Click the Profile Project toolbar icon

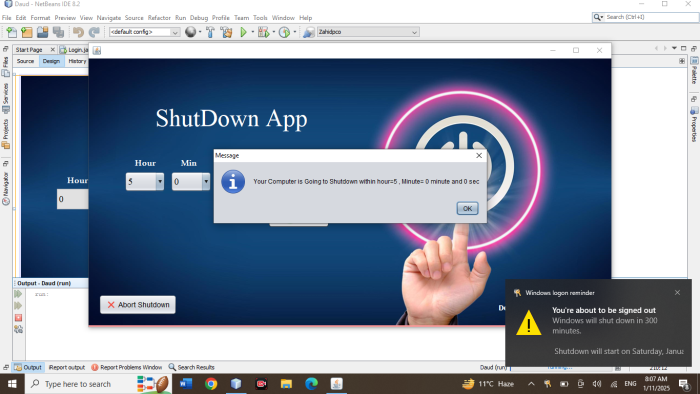(284, 32)
